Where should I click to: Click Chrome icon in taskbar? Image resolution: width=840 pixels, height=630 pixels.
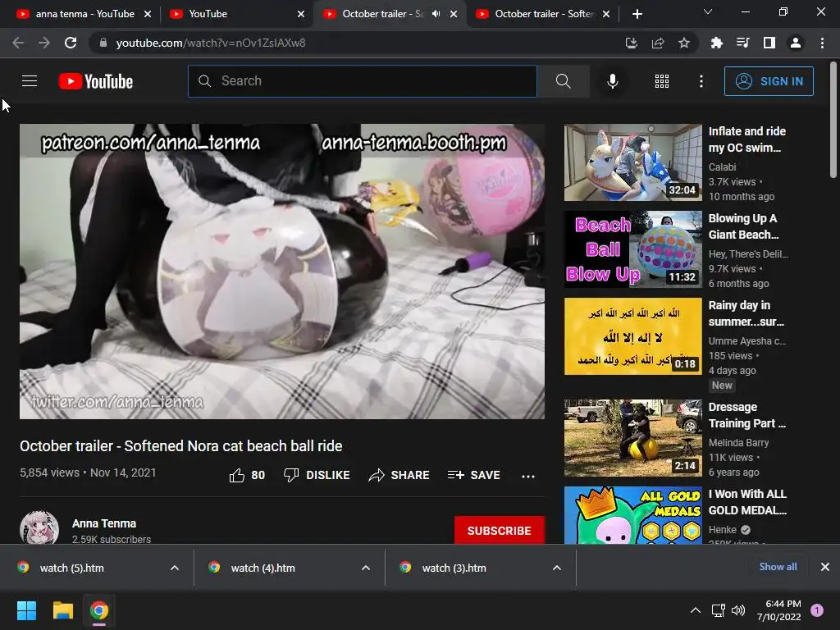pos(99,610)
